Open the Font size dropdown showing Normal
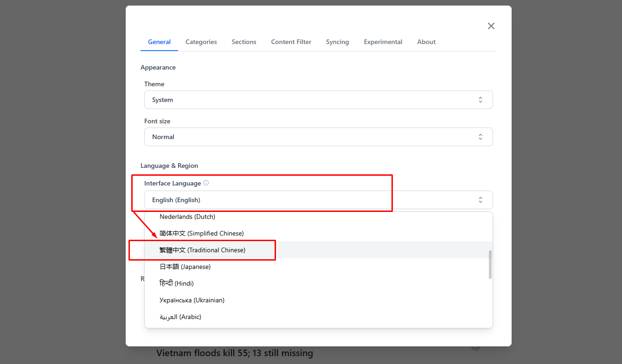The image size is (622, 364). tap(318, 137)
